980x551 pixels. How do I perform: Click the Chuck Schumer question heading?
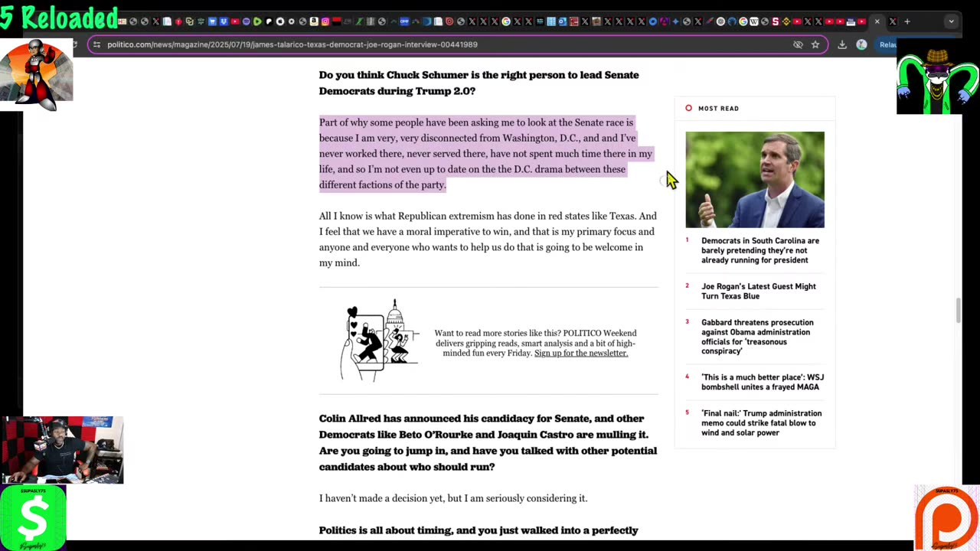coord(479,83)
